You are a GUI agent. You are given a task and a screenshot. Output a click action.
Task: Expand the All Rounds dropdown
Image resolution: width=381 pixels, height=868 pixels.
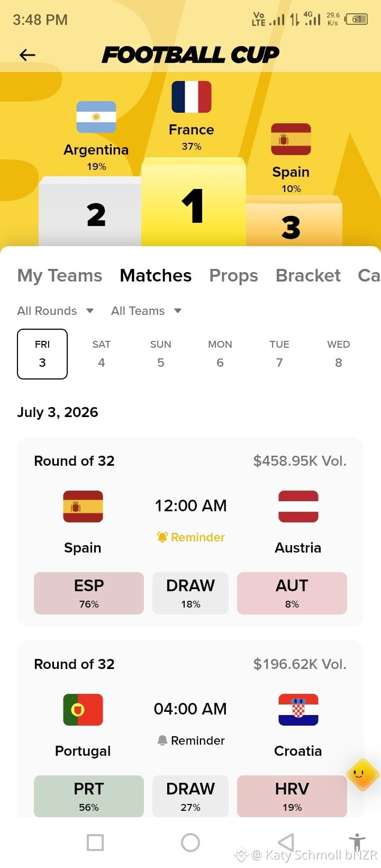[56, 311]
